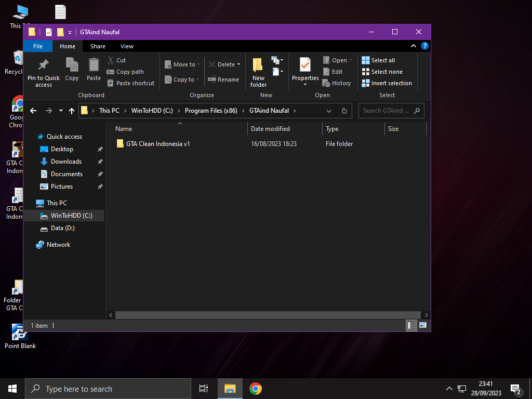The image size is (532, 399).
Task: Click the Edit command in ribbon
Action: point(332,72)
